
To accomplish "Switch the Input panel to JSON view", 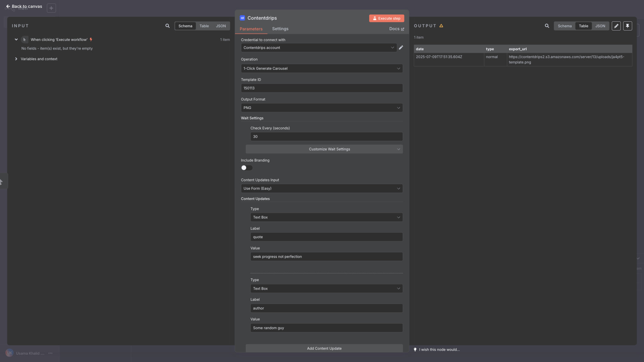I will 221,26.
